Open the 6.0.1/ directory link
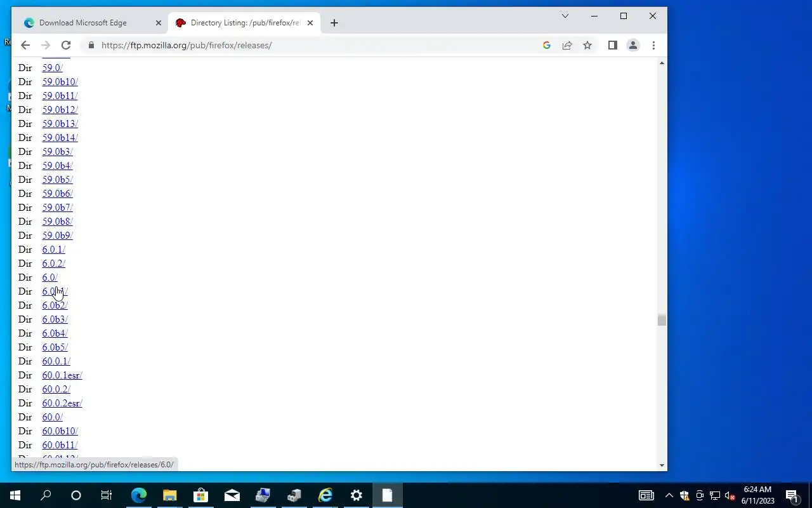This screenshot has width=812, height=508. tap(54, 250)
